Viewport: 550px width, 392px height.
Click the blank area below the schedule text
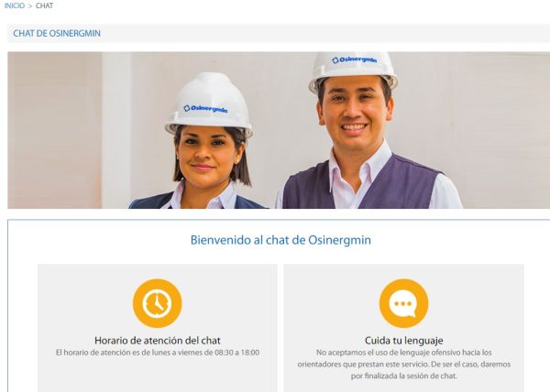pyautogui.click(x=158, y=375)
